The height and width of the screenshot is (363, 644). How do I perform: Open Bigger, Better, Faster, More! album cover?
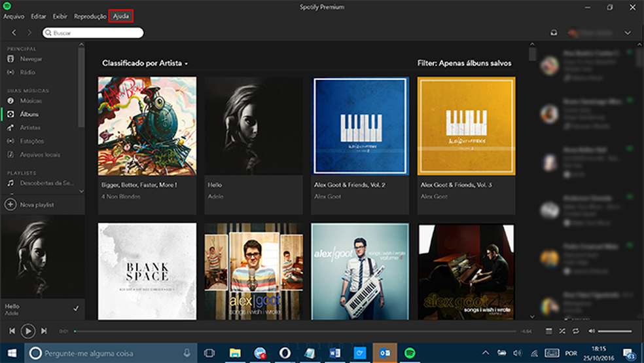coord(147,126)
